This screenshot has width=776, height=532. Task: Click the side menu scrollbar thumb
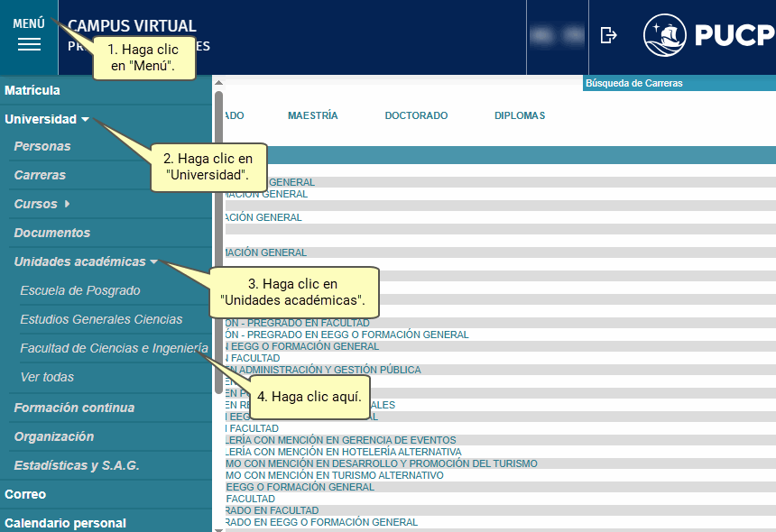pyautogui.click(x=218, y=243)
